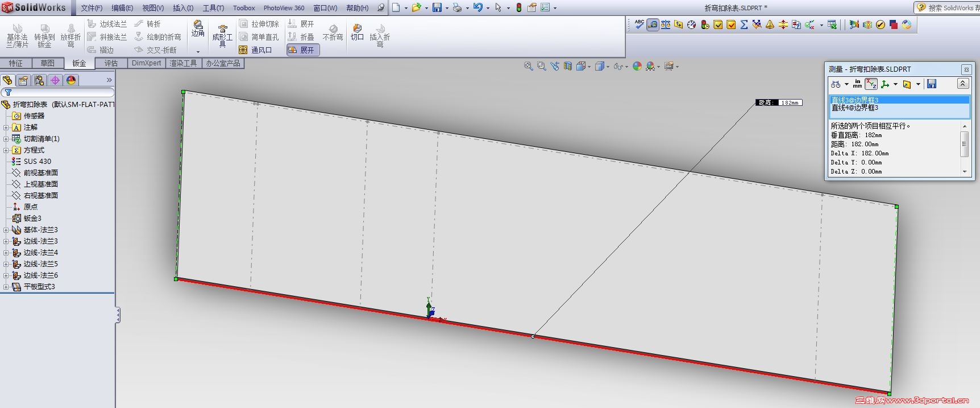Select the 放样折弯 lofted bend tool

coord(70,35)
